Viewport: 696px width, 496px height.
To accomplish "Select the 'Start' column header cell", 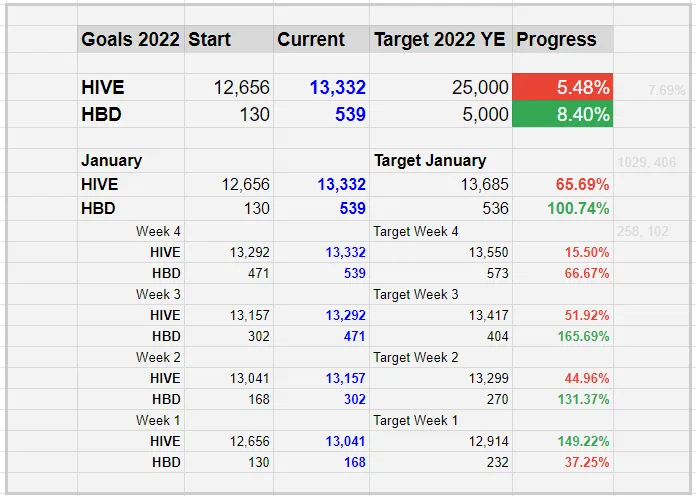I will 229,40.
